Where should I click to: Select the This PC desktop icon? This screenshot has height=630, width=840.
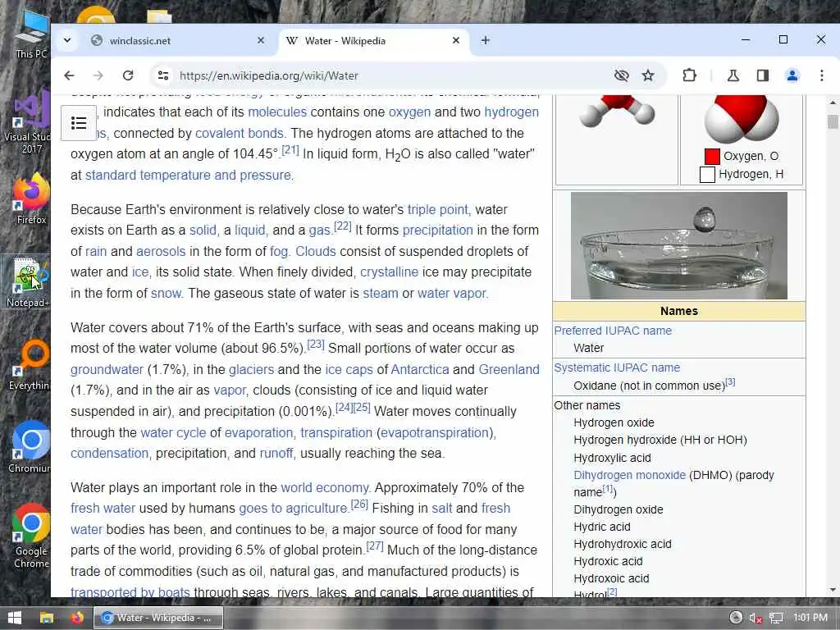[x=31, y=35]
